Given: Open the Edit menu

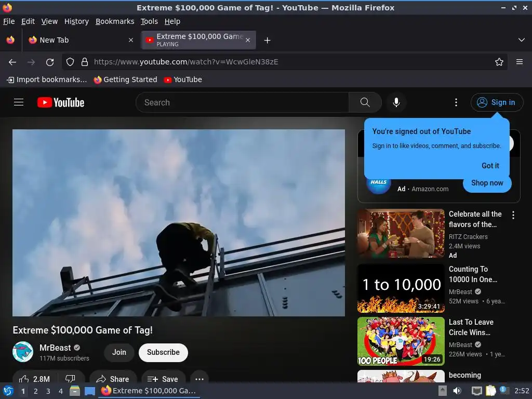Looking at the screenshot, I should [x=28, y=21].
